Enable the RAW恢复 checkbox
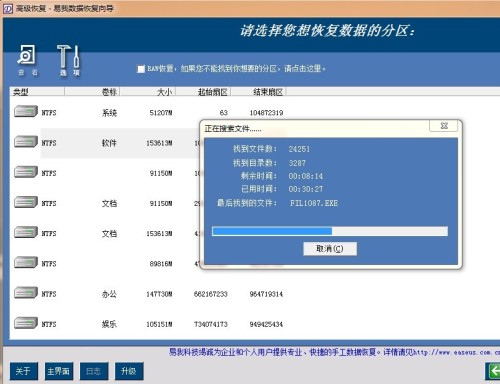The height and width of the screenshot is (384, 500). 141,69
